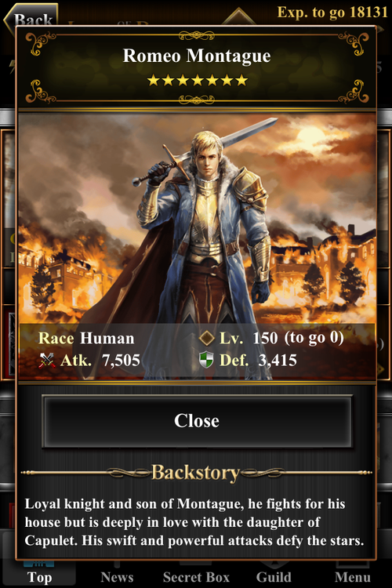Select the Atk. 7,505 value

point(100,361)
